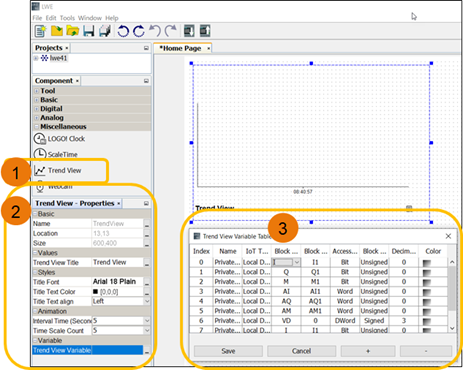Click the Index column header
Viewport: 463px width, 370px height.
click(201, 251)
